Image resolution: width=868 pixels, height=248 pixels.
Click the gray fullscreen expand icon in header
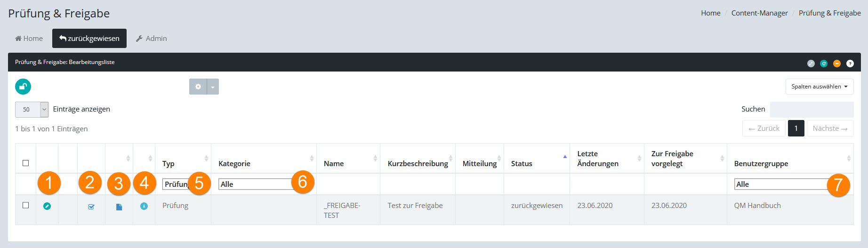tap(811, 64)
